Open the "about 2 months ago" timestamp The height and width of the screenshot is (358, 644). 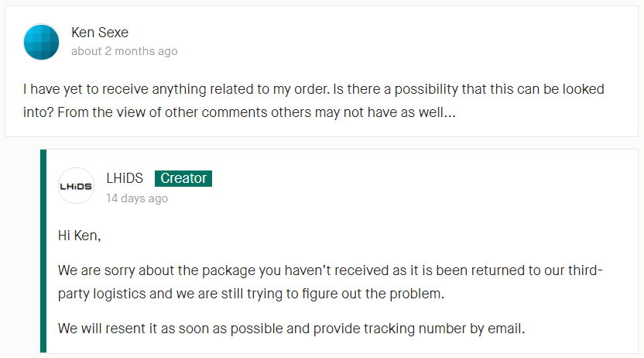point(125,51)
